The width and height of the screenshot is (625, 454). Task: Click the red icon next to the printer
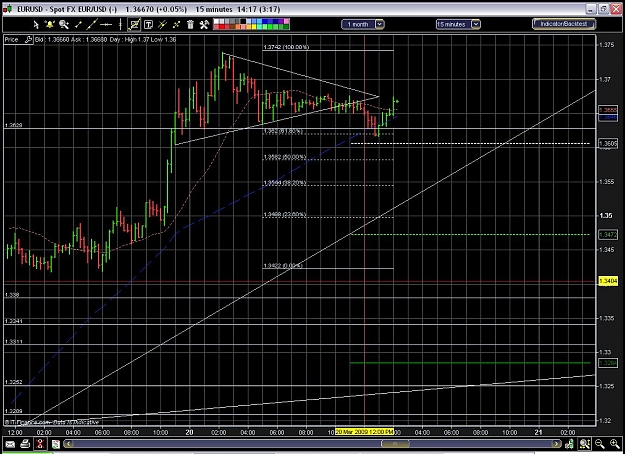39,444
